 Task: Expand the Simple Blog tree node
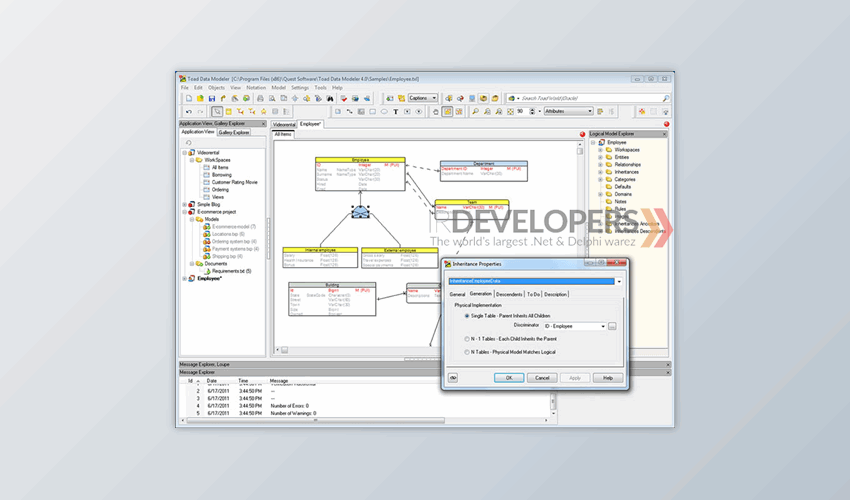click(x=185, y=205)
